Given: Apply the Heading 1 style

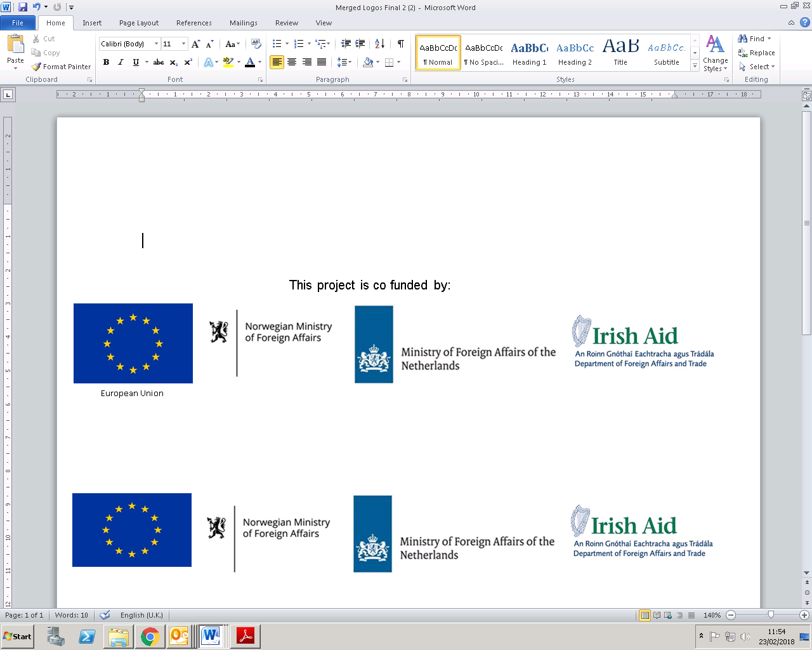Looking at the screenshot, I should pyautogui.click(x=529, y=53).
